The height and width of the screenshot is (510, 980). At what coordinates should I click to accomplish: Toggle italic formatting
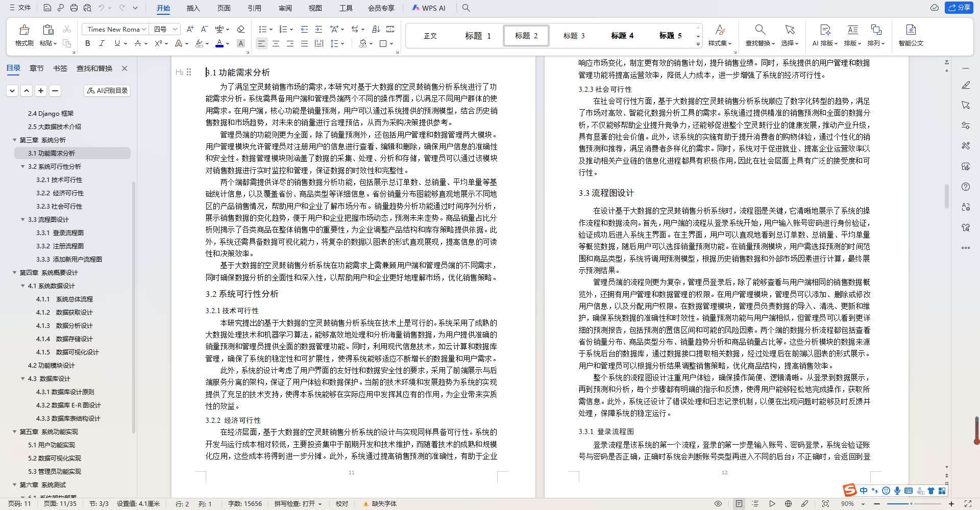pos(102,44)
